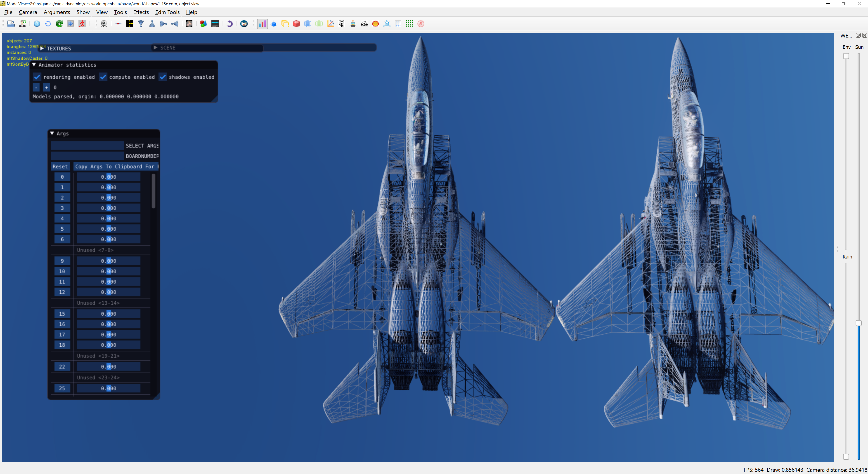Click the small blue cube icon
Screen dimensions: 868x474
pos(274,24)
